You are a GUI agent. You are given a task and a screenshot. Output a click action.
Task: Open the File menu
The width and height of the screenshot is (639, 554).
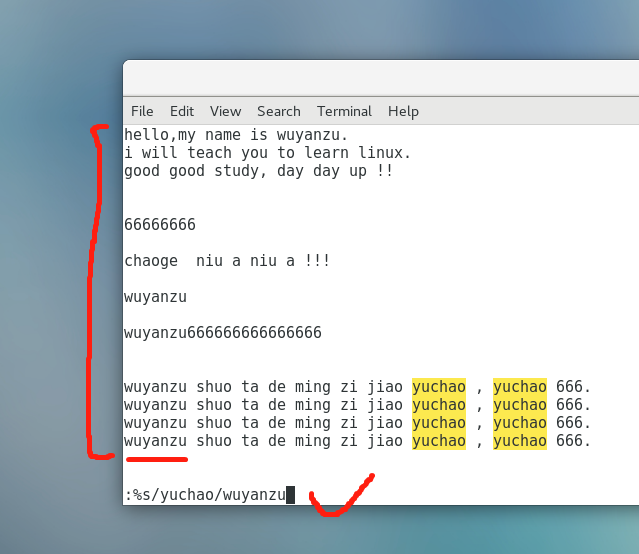tap(142, 111)
